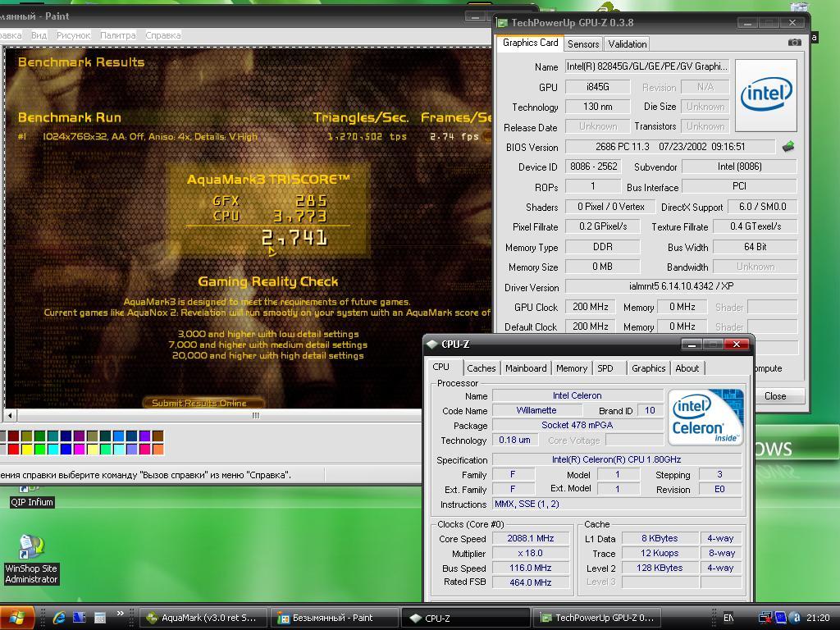This screenshot has height=630, width=840.
Task: Open the Windows Start button
Action: (16, 618)
